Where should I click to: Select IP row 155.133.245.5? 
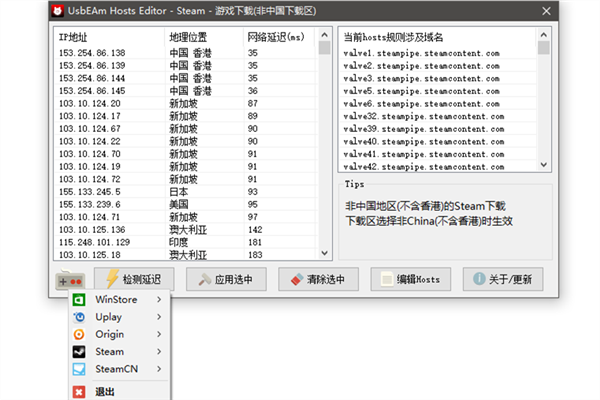point(186,192)
